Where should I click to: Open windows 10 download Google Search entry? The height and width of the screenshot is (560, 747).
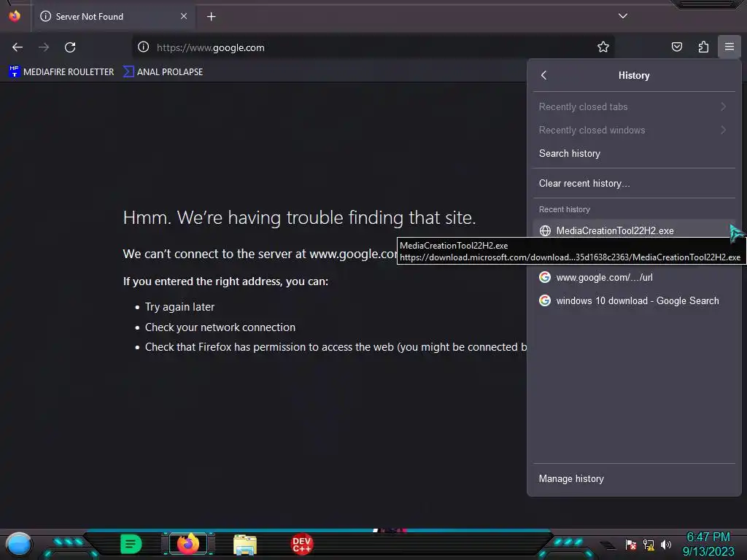coord(634,300)
